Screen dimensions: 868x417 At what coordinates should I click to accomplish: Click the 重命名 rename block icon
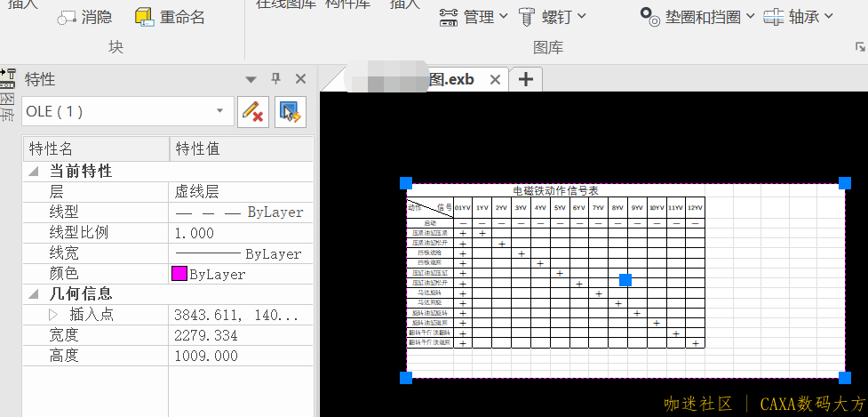pos(145,17)
